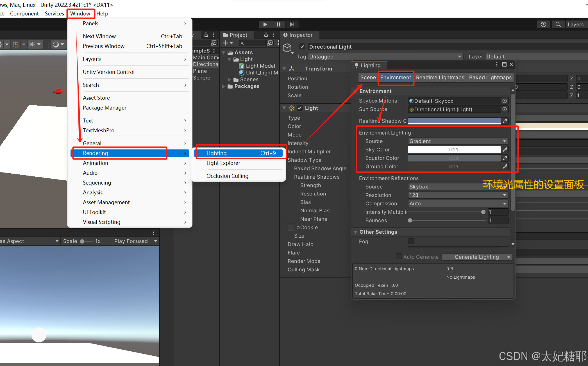Viewport: 588px width, 366px height.
Task: Open the Generate Lighting dropdown arrow
Action: pyautogui.click(x=509, y=257)
